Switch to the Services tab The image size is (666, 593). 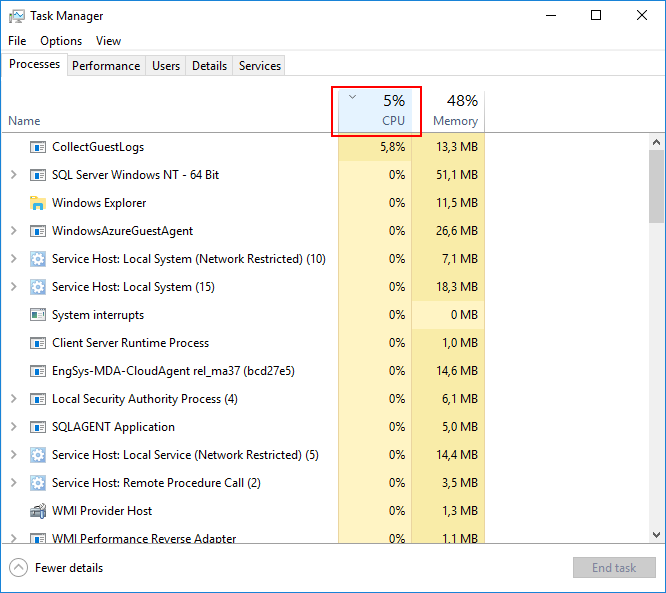260,66
